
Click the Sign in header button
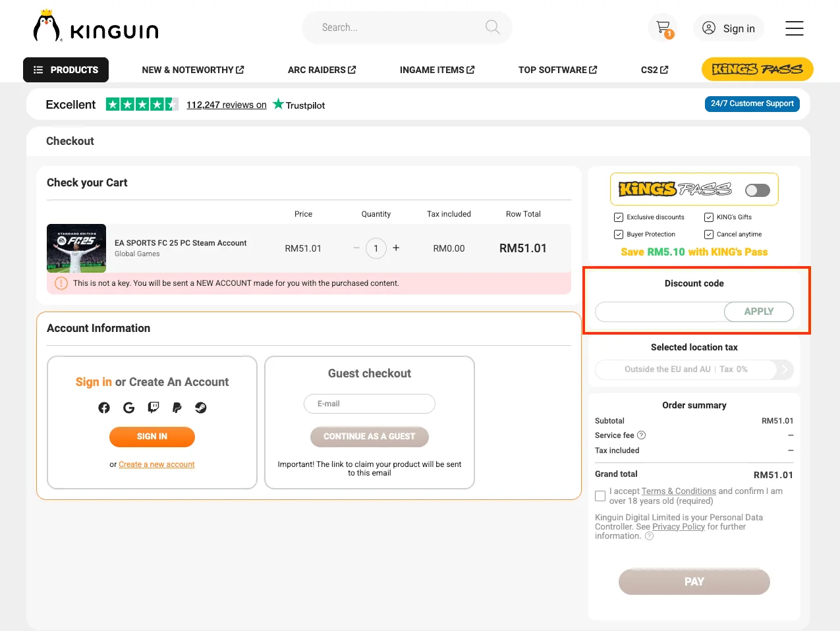coord(729,28)
